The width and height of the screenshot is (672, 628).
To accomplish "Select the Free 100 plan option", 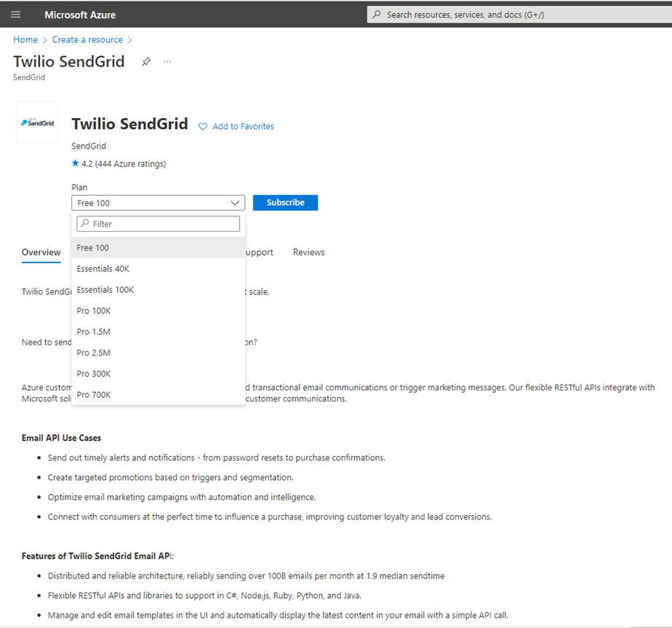I will pos(158,248).
